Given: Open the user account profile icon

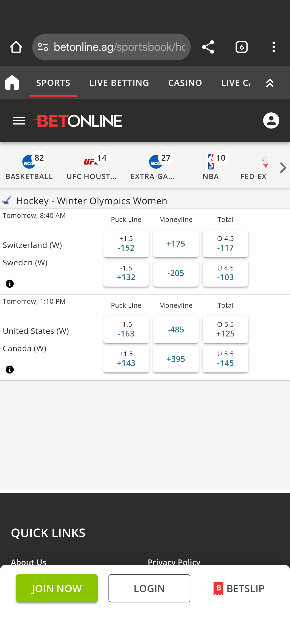Looking at the screenshot, I should (x=271, y=120).
